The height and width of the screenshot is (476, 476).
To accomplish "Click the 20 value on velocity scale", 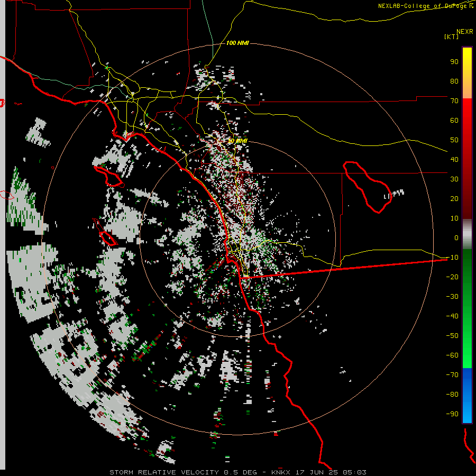I will pos(454,198).
